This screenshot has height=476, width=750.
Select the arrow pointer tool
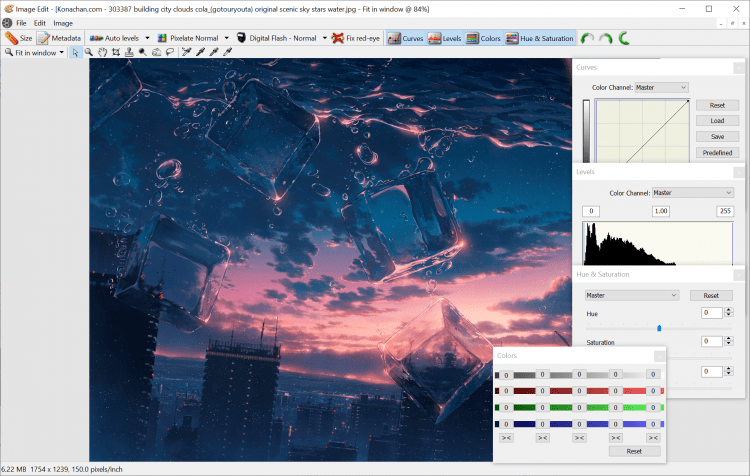[76, 52]
